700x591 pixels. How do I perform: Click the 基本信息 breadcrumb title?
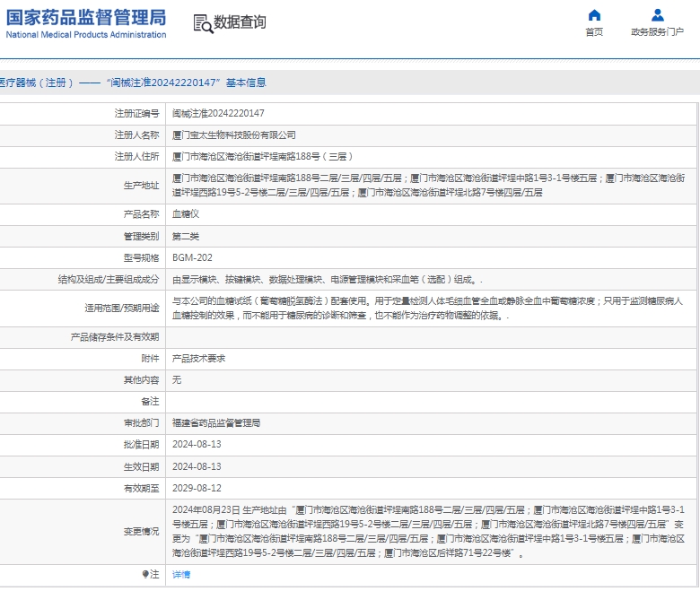click(x=246, y=83)
